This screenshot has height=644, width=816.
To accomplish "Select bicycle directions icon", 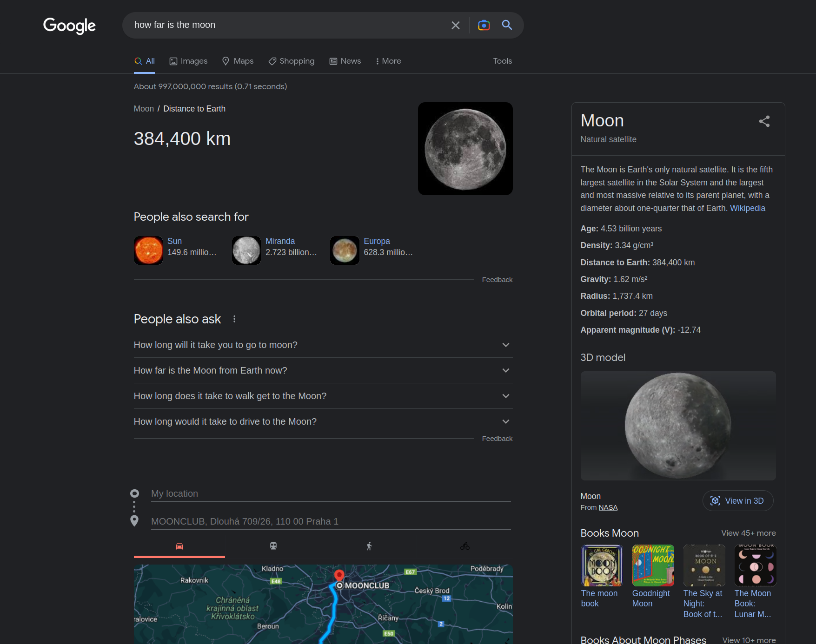I will (465, 546).
